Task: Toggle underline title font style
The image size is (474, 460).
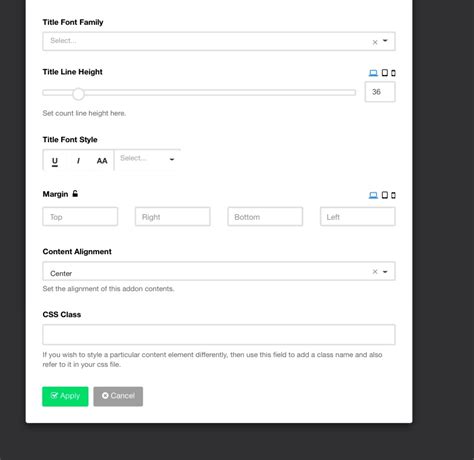Action: point(55,161)
